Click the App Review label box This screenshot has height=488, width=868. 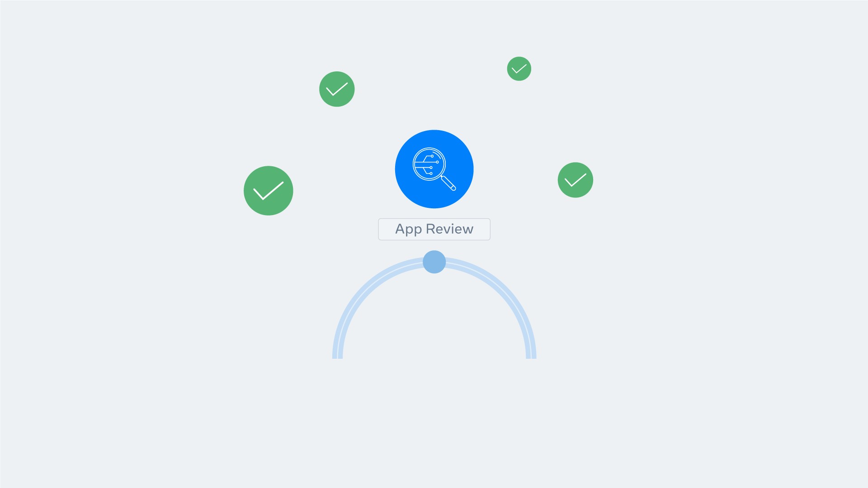point(434,229)
